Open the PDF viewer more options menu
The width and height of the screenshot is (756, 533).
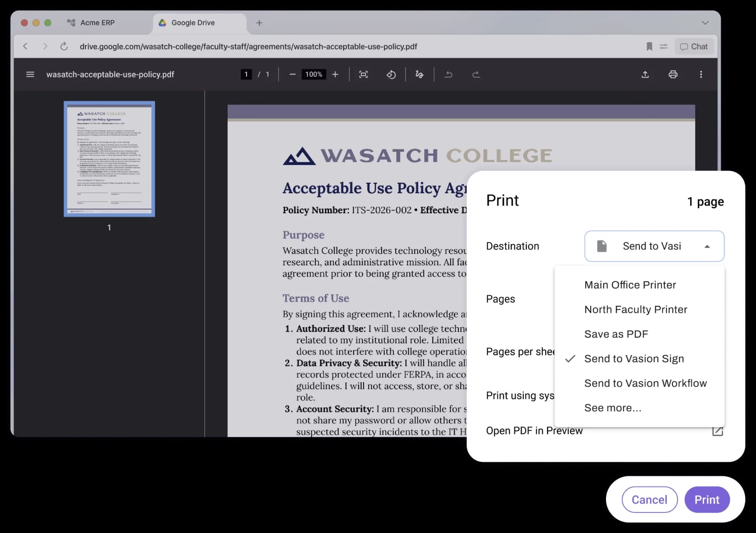[701, 74]
